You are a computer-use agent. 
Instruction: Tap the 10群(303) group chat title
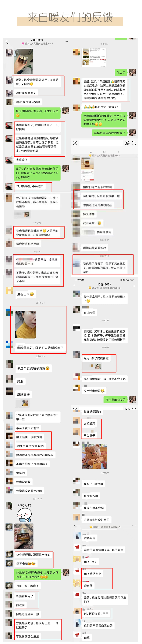(104, 284)
